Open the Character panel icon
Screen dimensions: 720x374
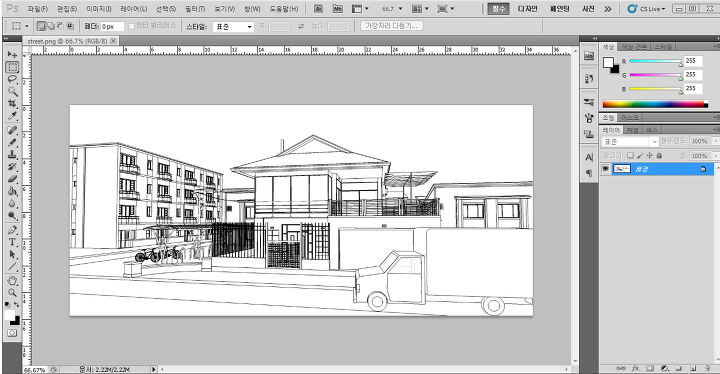[x=589, y=158]
